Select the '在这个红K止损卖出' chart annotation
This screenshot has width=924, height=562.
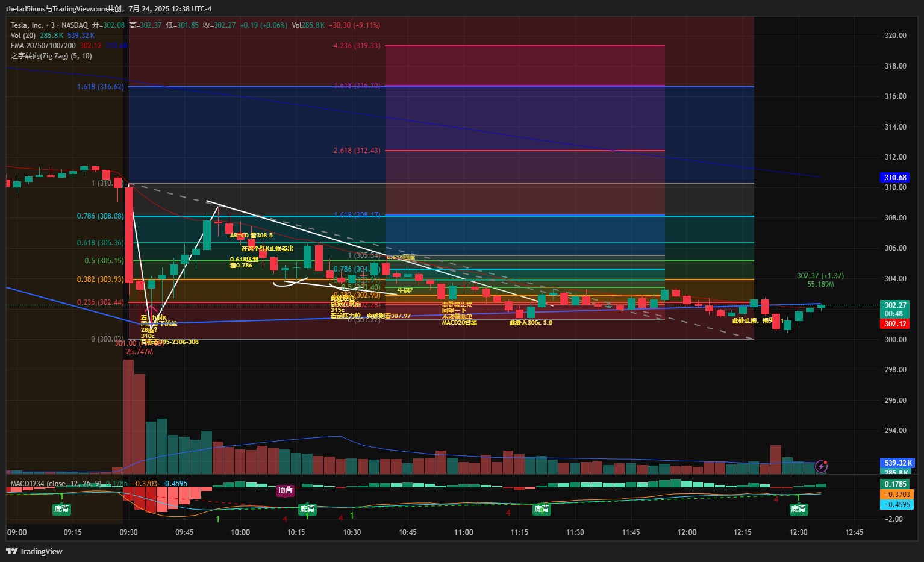point(267,248)
